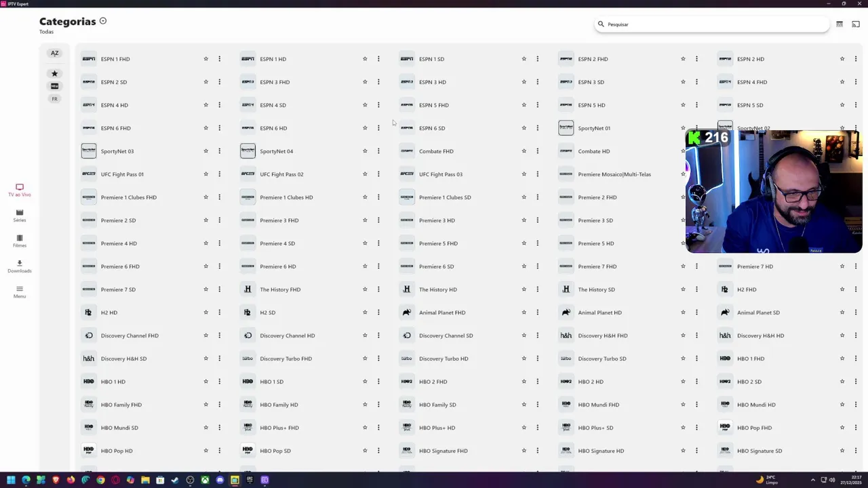Toggle grid view icon beside search
The height and width of the screenshot is (488, 868).
pyautogui.click(x=840, y=24)
